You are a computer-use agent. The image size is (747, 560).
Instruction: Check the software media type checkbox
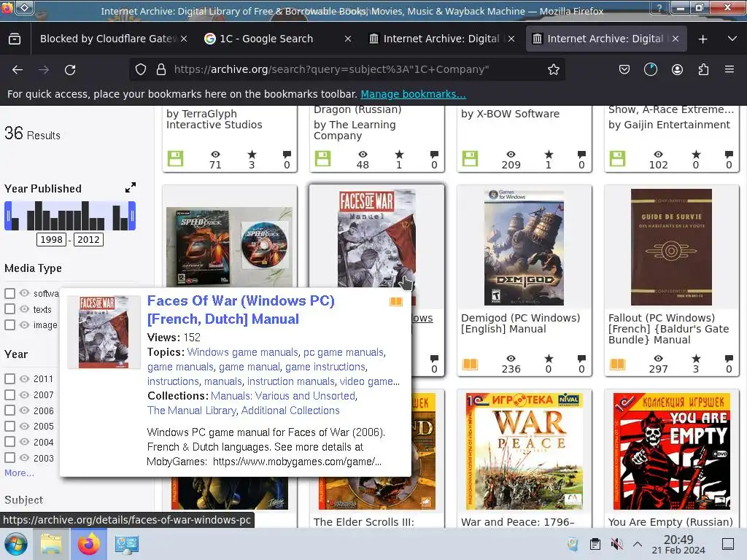tap(9, 293)
